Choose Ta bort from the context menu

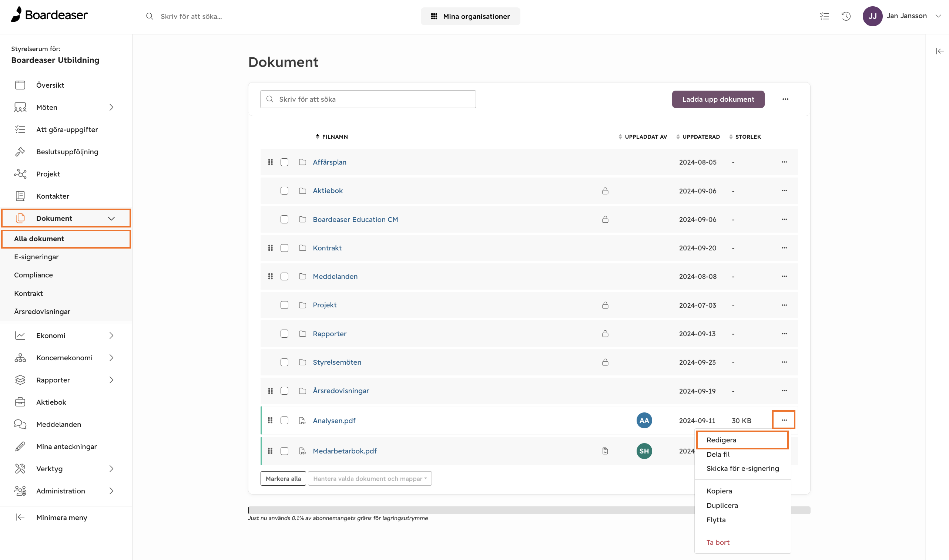coord(718,542)
